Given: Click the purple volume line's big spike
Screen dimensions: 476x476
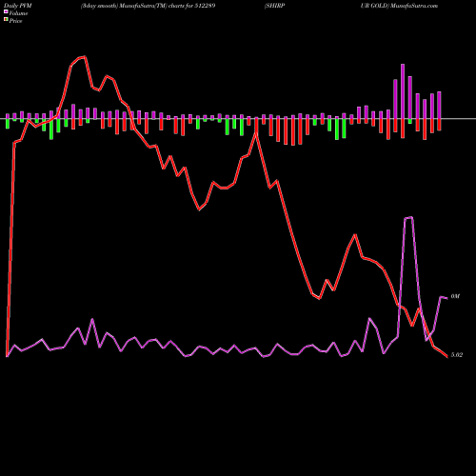Looking at the screenshot, I should pos(408,218).
